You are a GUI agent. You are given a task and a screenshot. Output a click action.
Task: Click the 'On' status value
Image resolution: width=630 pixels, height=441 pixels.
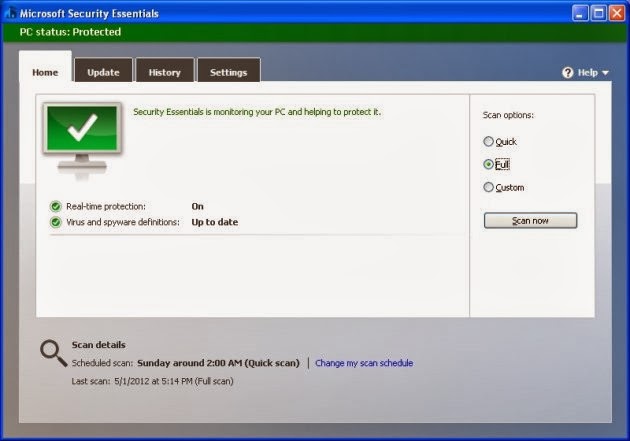pyautogui.click(x=198, y=206)
